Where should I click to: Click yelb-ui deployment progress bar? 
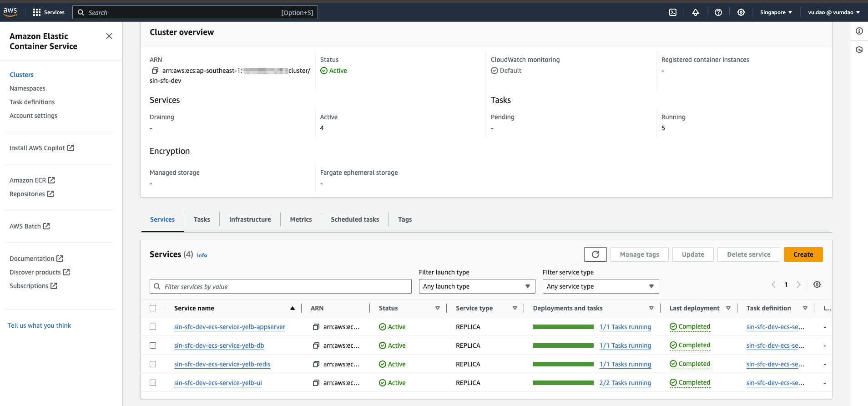pos(563,383)
